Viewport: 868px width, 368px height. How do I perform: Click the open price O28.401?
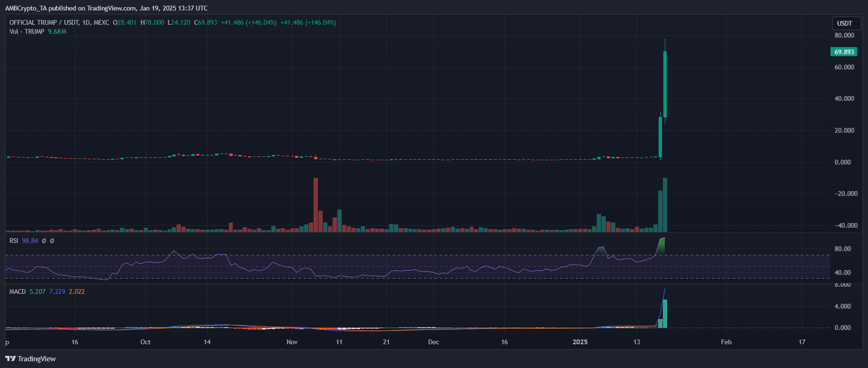(x=125, y=22)
